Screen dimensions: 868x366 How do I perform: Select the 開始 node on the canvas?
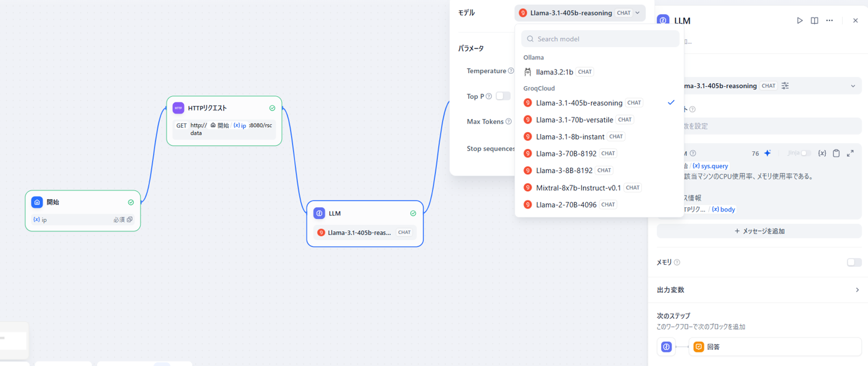point(83,211)
